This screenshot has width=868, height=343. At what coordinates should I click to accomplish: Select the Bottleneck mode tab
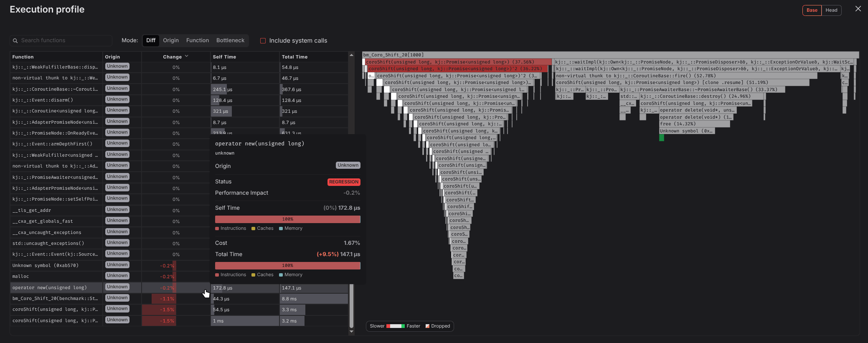tap(230, 41)
